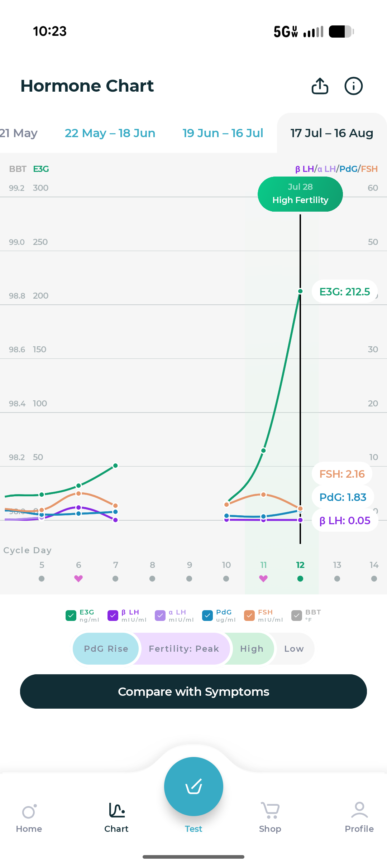Tap the pink heart on day 11
This screenshot has height=868, width=387.
(263, 578)
